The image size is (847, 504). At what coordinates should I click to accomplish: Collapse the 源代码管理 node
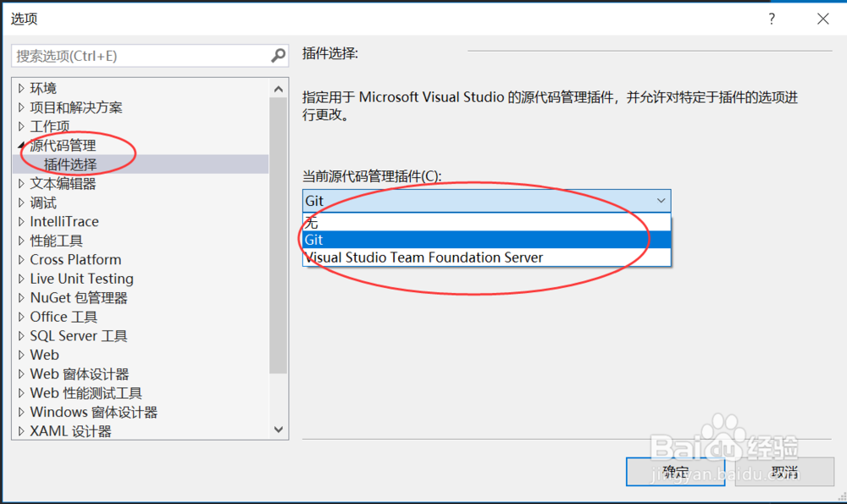pos(21,145)
